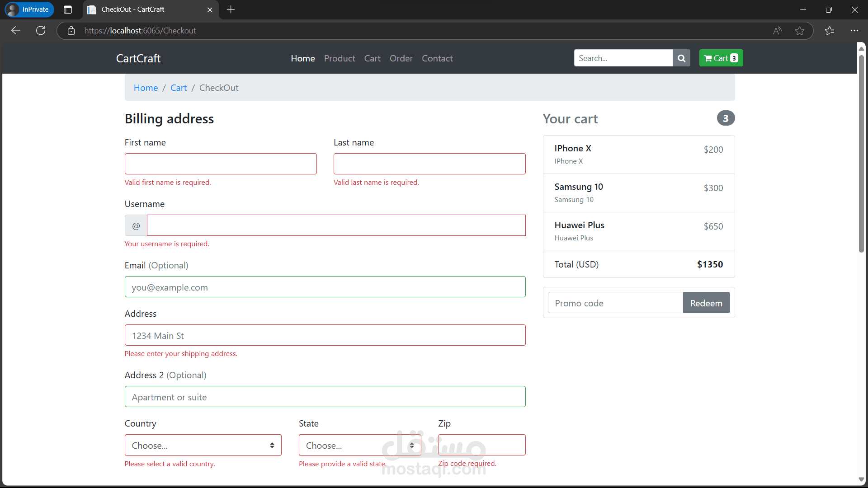Image resolution: width=868 pixels, height=488 pixels.
Task: Open a new browser tab
Action: click(231, 9)
